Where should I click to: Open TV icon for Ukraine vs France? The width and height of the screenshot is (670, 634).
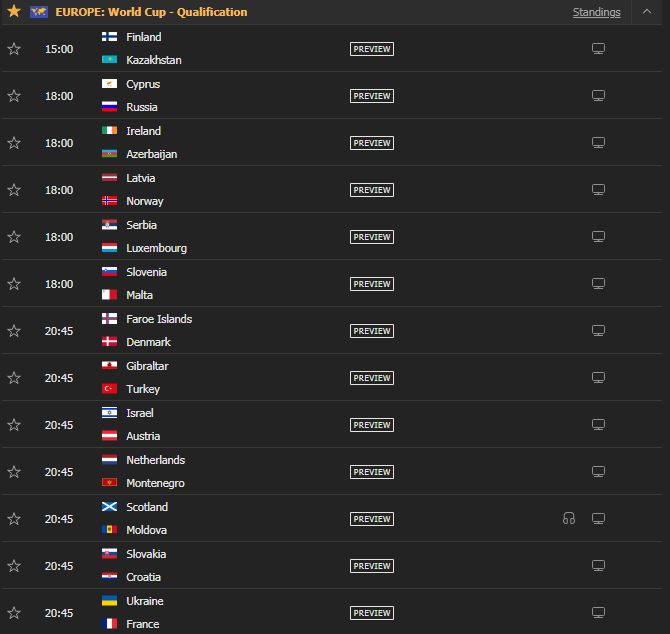598,613
